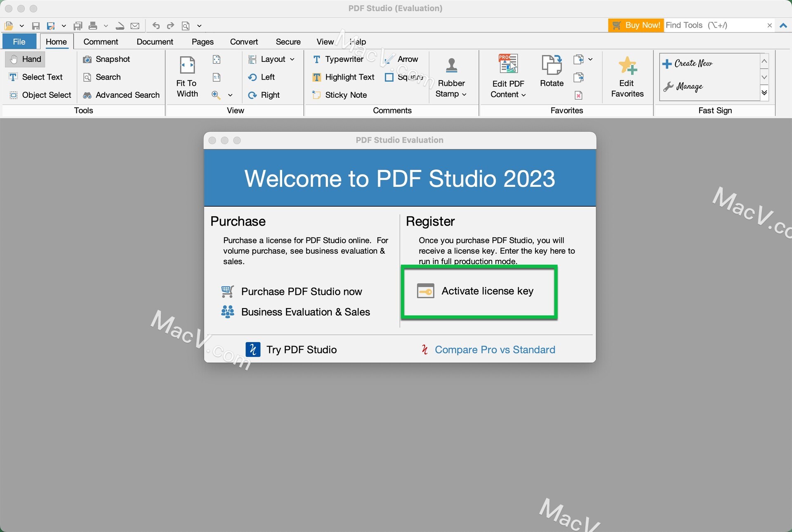This screenshot has width=792, height=532.
Task: Select the Arrow annotation tool
Action: tap(401, 59)
